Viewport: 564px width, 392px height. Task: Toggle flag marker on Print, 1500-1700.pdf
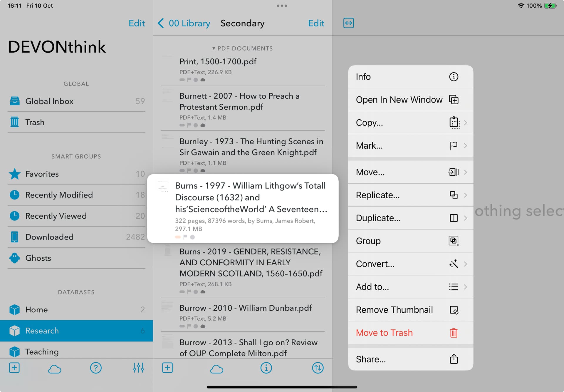coord(189,80)
